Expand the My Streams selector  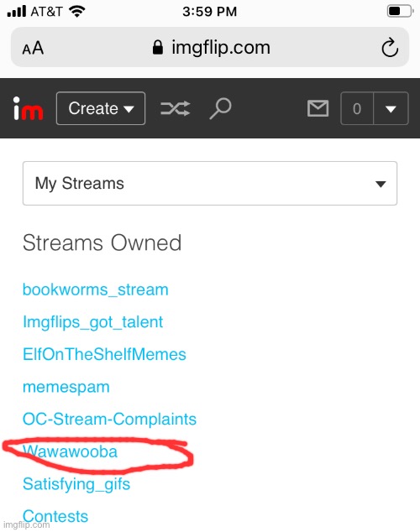click(x=210, y=183)
